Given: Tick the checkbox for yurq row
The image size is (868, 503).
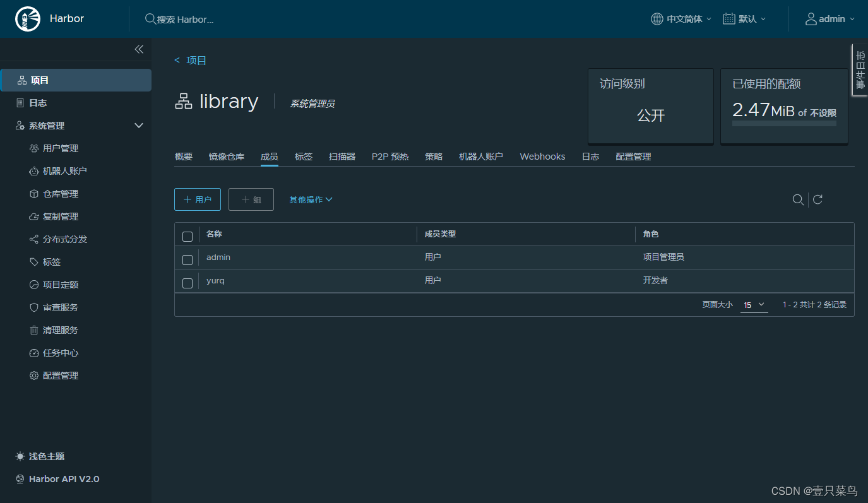Looking at the screenshot, I should click(187, 283).
